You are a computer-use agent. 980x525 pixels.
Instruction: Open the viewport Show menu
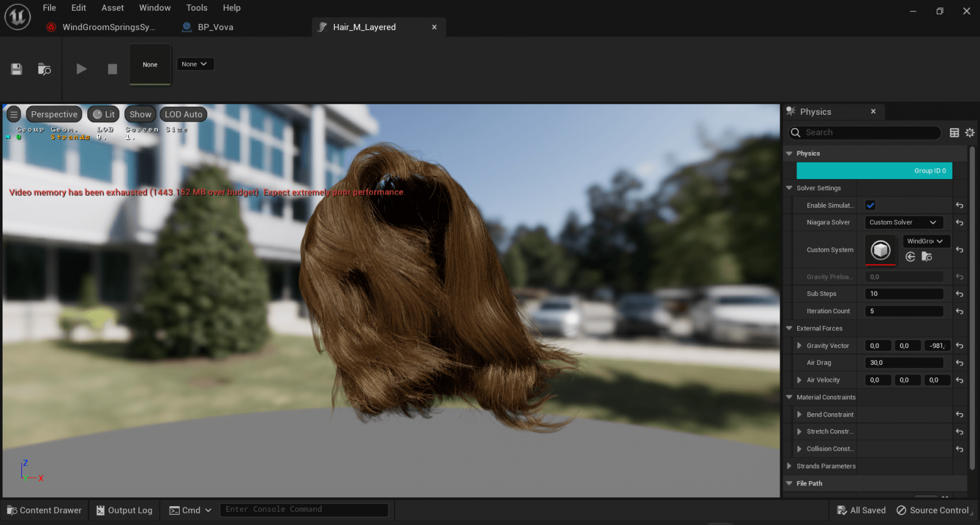[141, 114]
